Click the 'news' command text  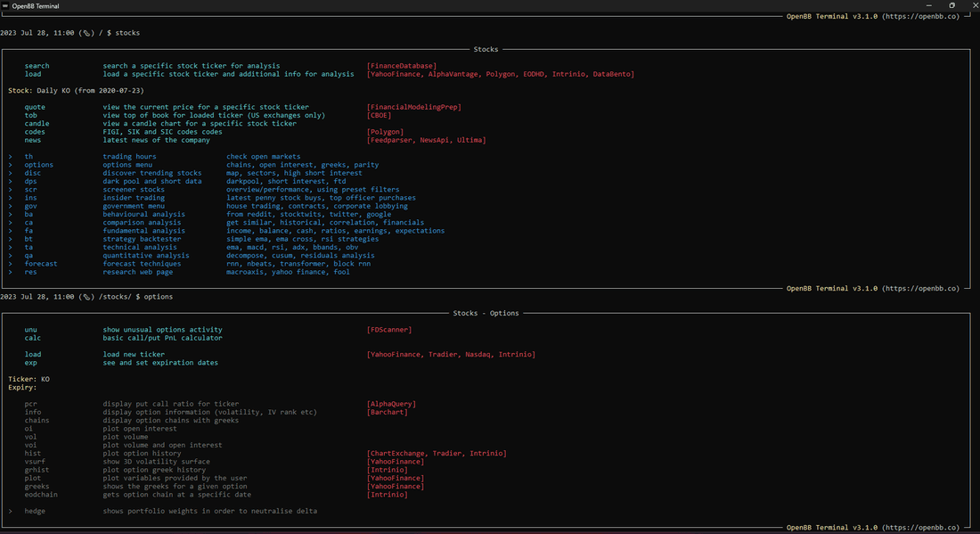pos(32,140)
